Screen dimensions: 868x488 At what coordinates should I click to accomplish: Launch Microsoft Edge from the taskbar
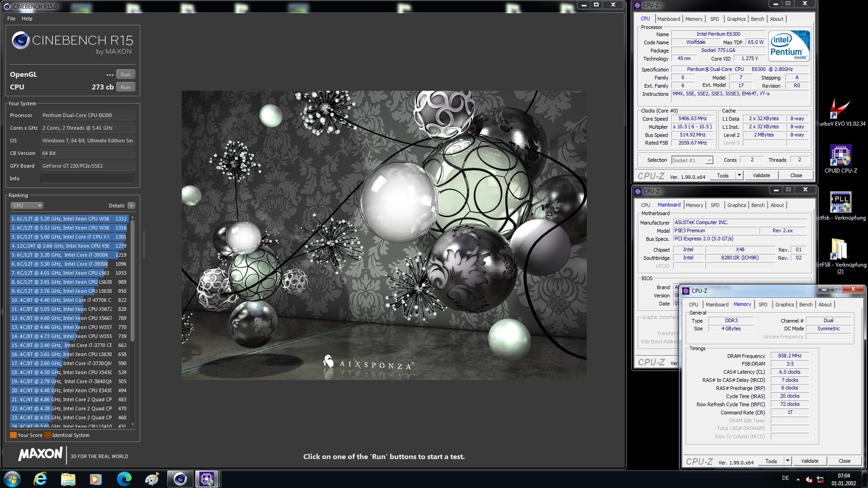click(x=124, y=479)
